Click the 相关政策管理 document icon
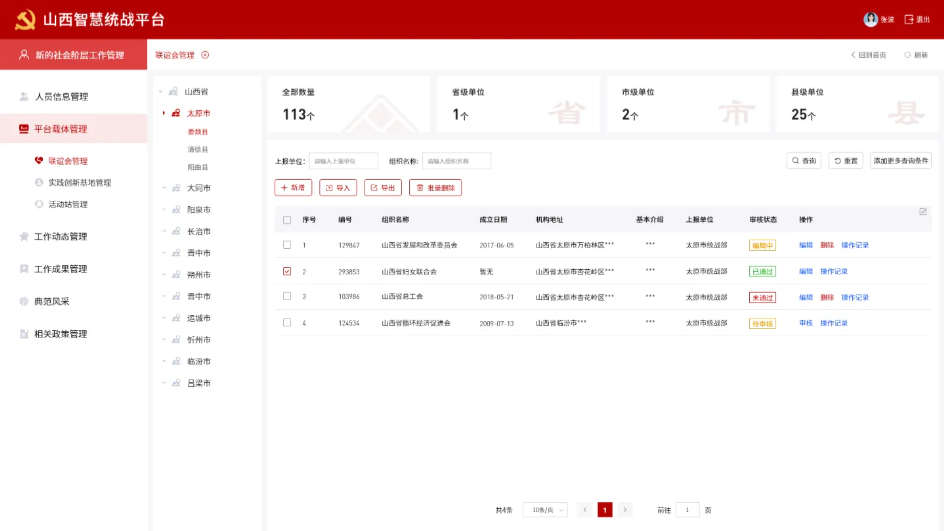Screen dimensions: 944x531 click(24, 334)
